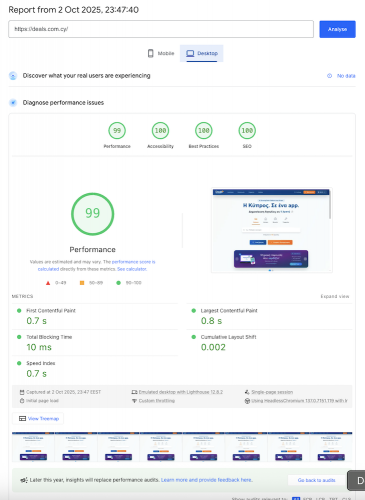The height and width of the screenshot is (500, 365).
Task: Click the megaphone icon in insights banner
Action: (x=24, y=480)
